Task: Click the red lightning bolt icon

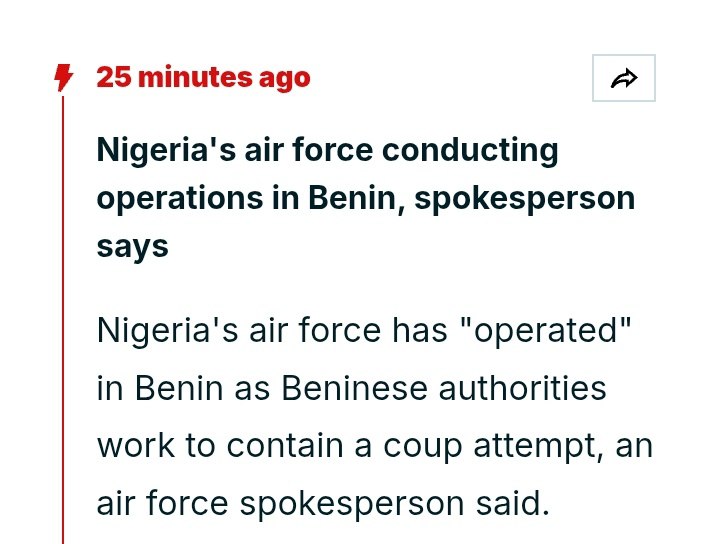Action: 64,77
